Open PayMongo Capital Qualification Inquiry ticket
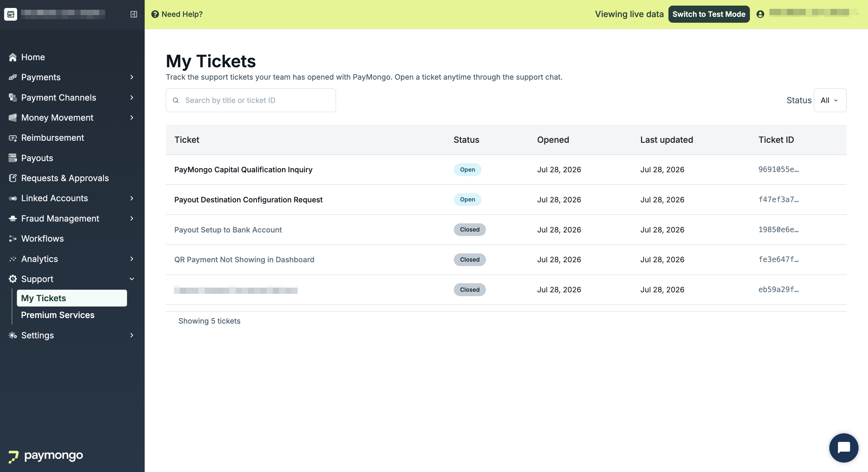This screenshot has width=868, height=472. click(243, 170)
